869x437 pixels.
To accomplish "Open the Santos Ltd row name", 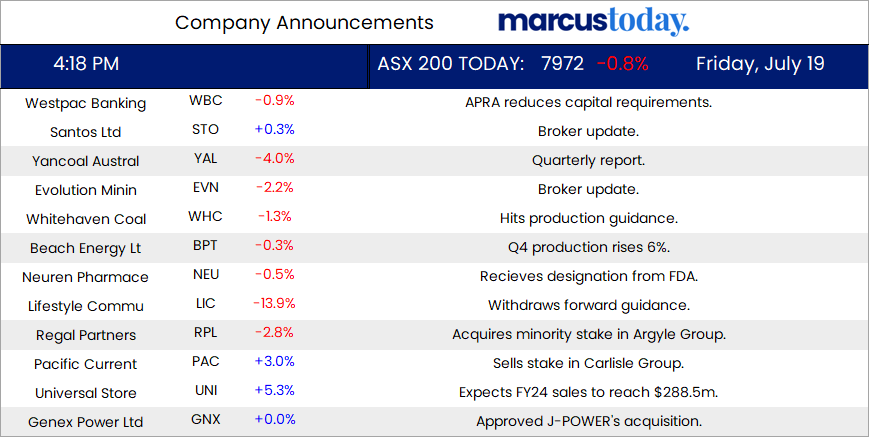I will click(x=85, y=131).
